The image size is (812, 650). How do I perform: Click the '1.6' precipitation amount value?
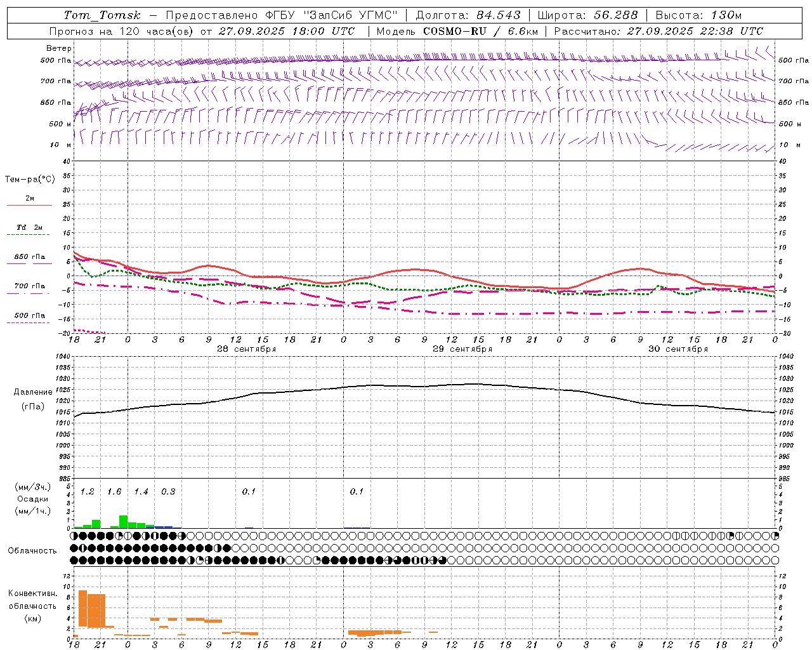click(114, 491)
